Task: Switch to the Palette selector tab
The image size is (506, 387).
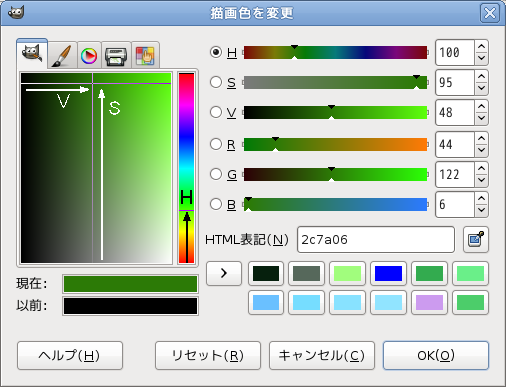Action: pyautogui.click(x=145, y=55)
